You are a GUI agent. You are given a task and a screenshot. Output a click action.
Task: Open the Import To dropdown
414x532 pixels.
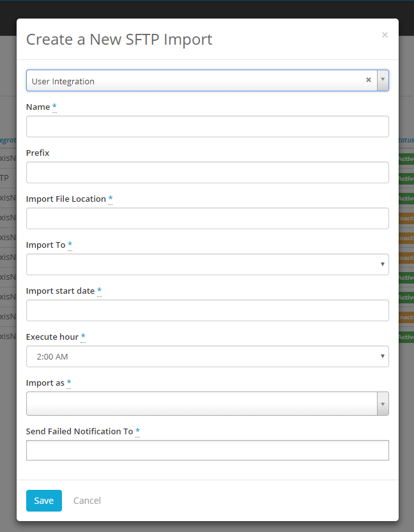click(x=207, y=264)
